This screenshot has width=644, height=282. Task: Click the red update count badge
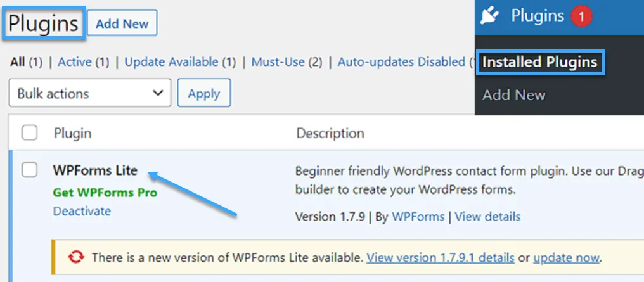581,17
